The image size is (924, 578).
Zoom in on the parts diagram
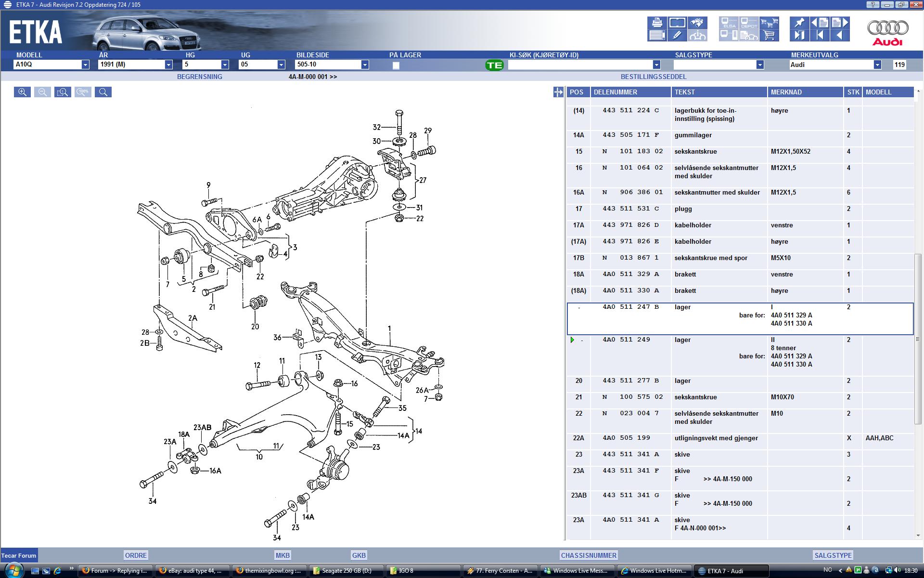(22, 92)
